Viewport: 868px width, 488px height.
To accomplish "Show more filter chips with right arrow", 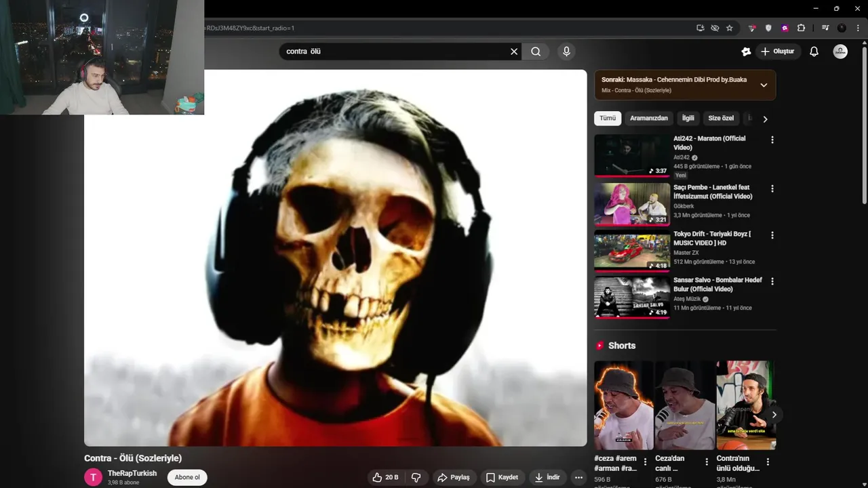I will tap(765, 119).
